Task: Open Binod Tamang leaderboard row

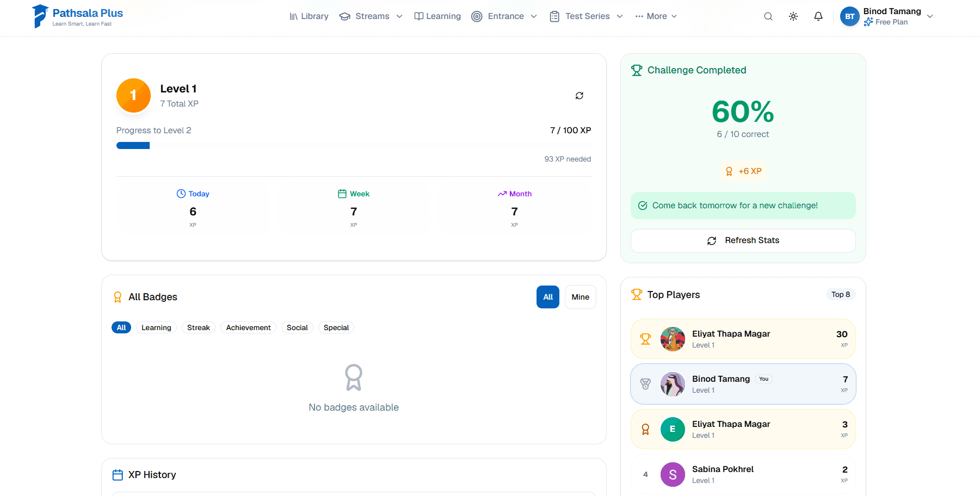Action: 743,384
